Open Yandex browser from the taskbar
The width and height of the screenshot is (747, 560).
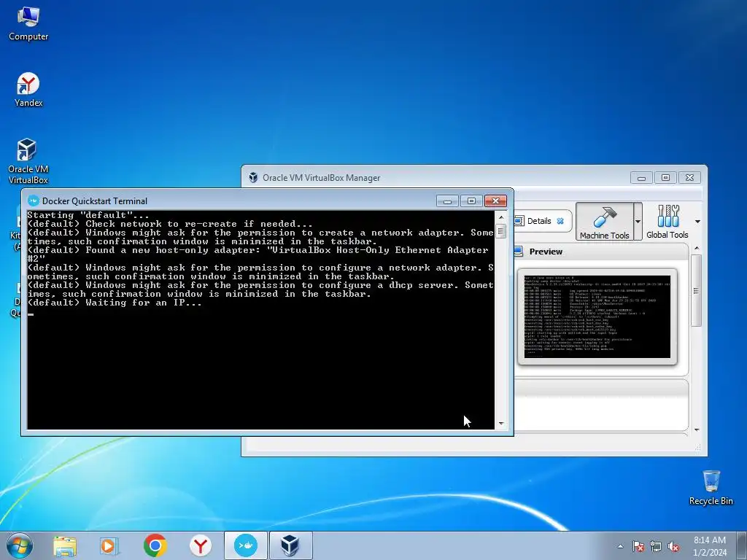click(x=201, y=545)
